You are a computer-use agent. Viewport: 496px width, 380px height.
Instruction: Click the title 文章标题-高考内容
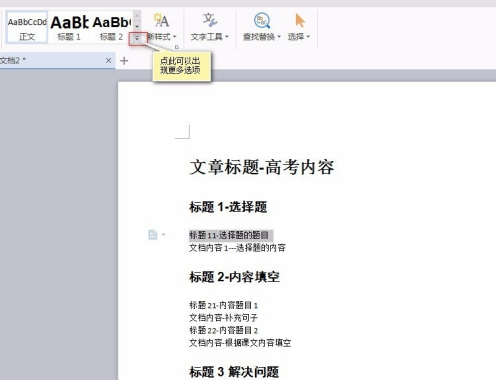[262, 167]
